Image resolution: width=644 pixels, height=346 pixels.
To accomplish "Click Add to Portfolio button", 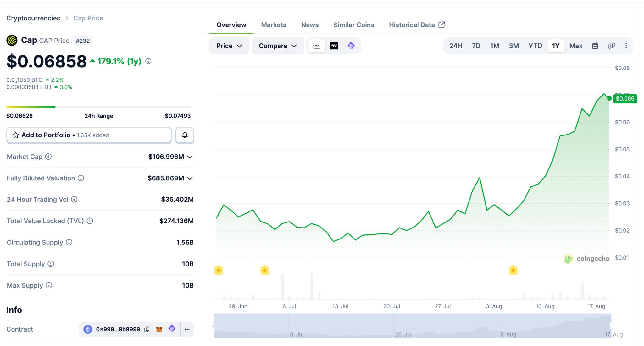I will tap(89, 135).
